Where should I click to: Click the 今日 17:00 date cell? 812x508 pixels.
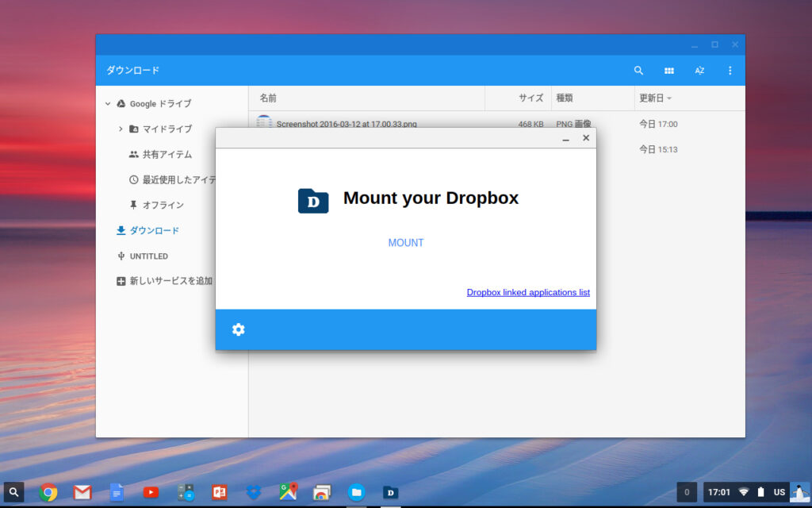point(658,124)
